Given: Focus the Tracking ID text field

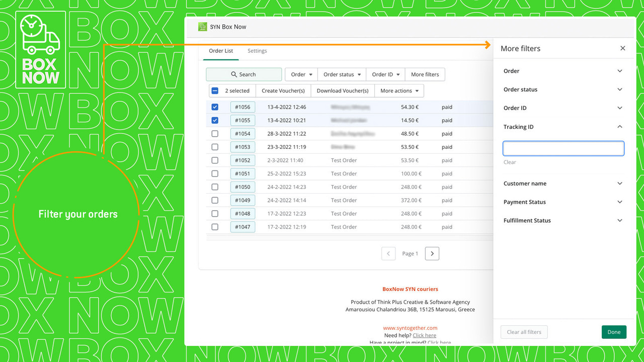Looking at the screenshot, I should click(x=563, y=148).
